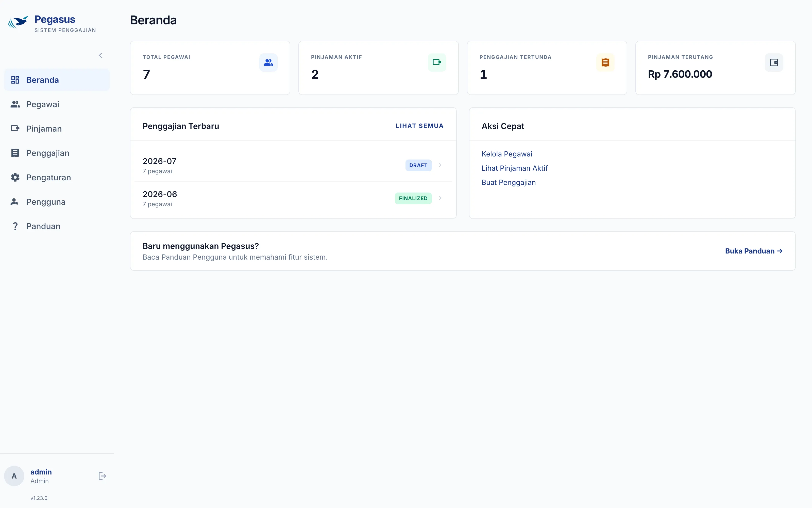This screenshot has height=508, width=812.
Task: Open the Beranda menu item
Action: 57,80
